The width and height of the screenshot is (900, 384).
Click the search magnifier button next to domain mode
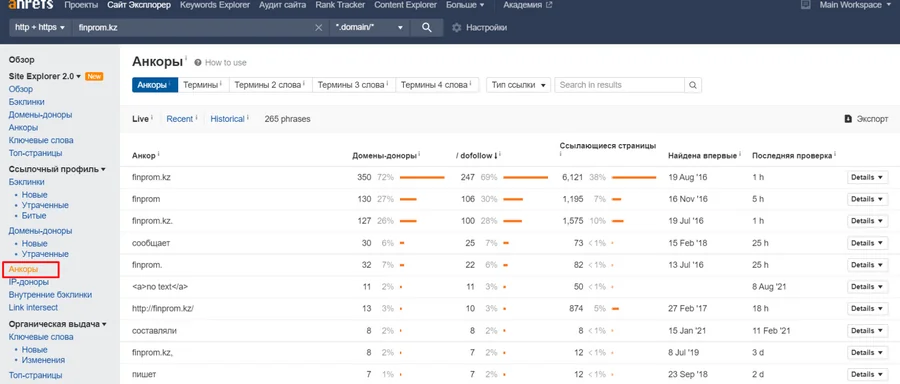tap(426, 28)
